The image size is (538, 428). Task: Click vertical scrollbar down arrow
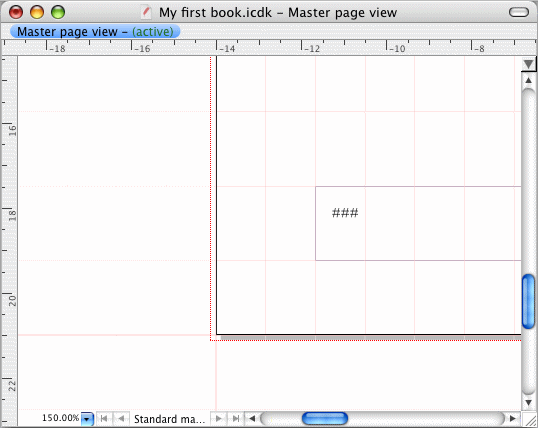(528, 402)
